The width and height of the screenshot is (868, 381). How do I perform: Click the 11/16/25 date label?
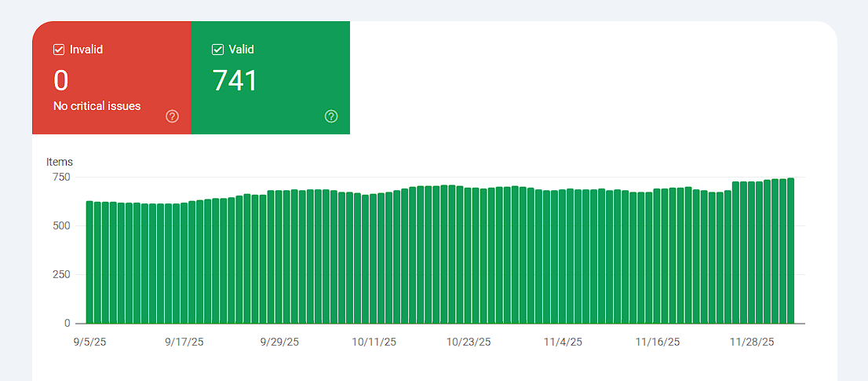(x=658, y=343)
